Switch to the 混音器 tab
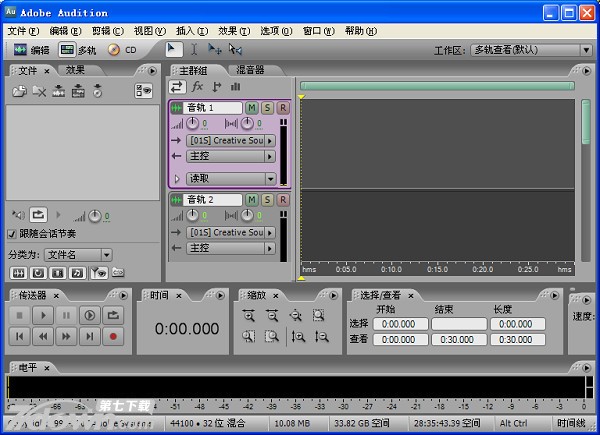 click(250, 70)
